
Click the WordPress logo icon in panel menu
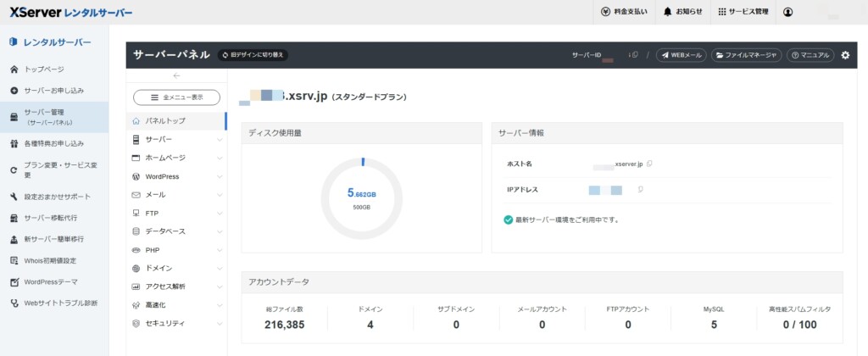tap(136, 176)
